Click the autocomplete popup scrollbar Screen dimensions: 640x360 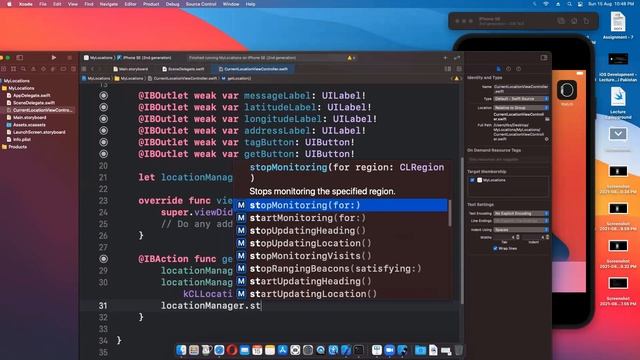coord(450,213)
